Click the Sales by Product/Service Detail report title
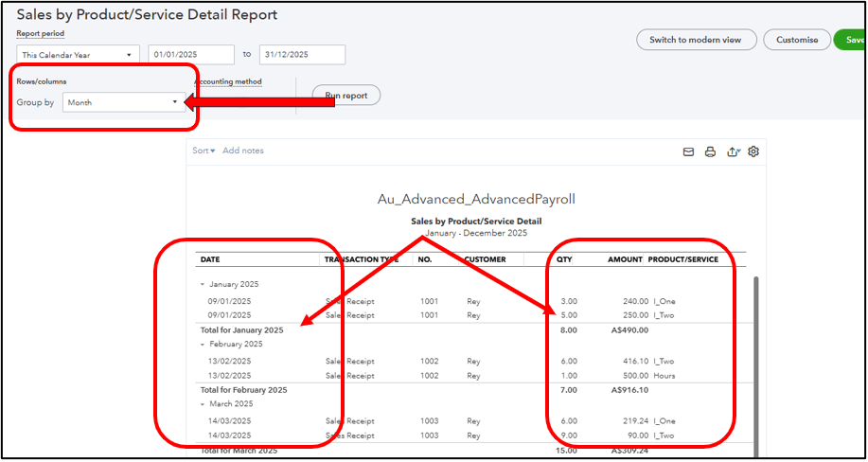The width and height of the screenshot is (868, 462). 476,221
